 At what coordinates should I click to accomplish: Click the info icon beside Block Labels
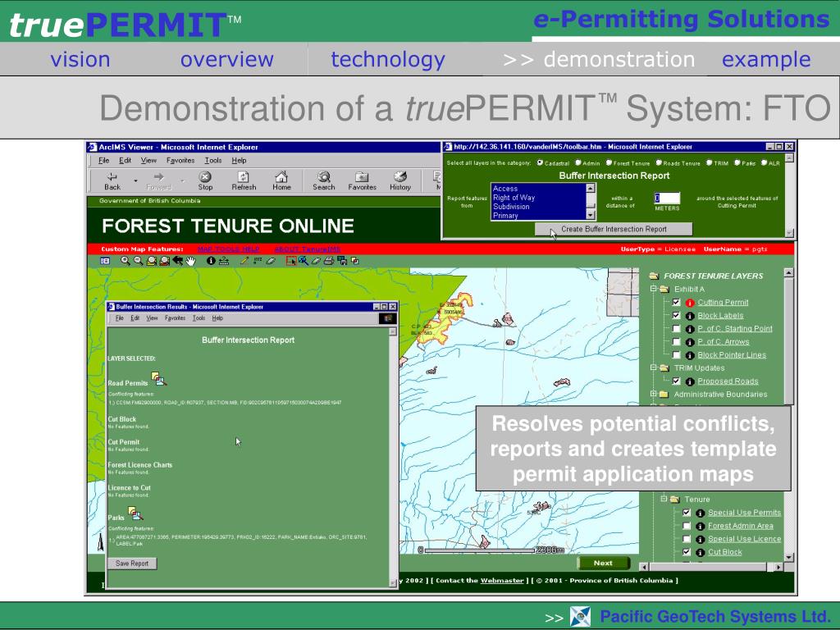[690, 316]
